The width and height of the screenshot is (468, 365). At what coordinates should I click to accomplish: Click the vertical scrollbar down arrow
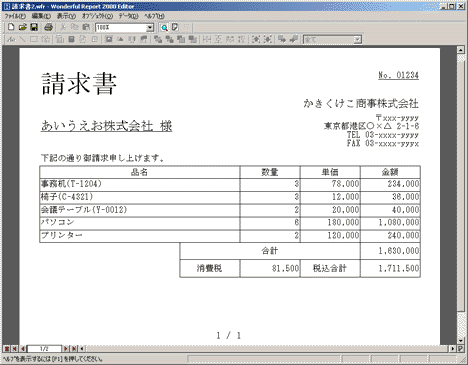coord(461,341)
